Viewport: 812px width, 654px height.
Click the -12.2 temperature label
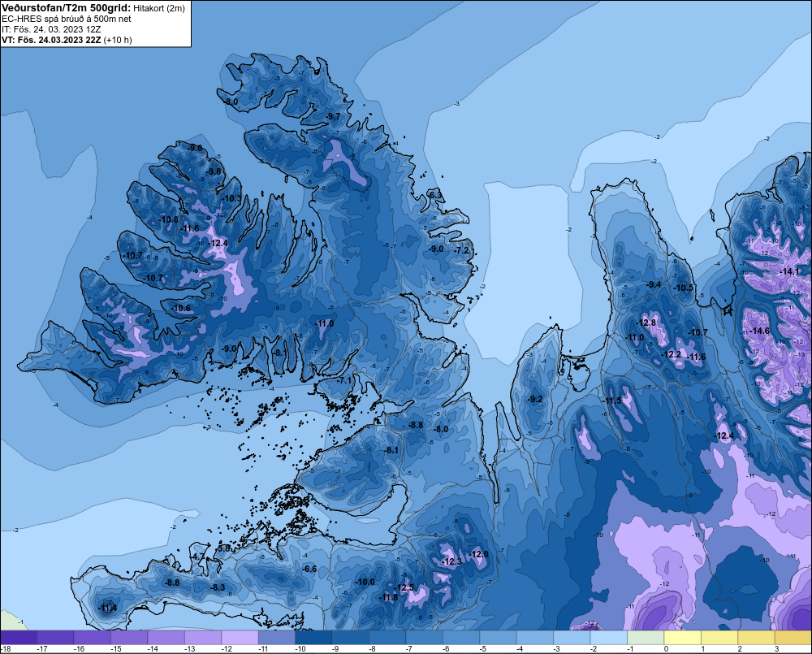672,354
